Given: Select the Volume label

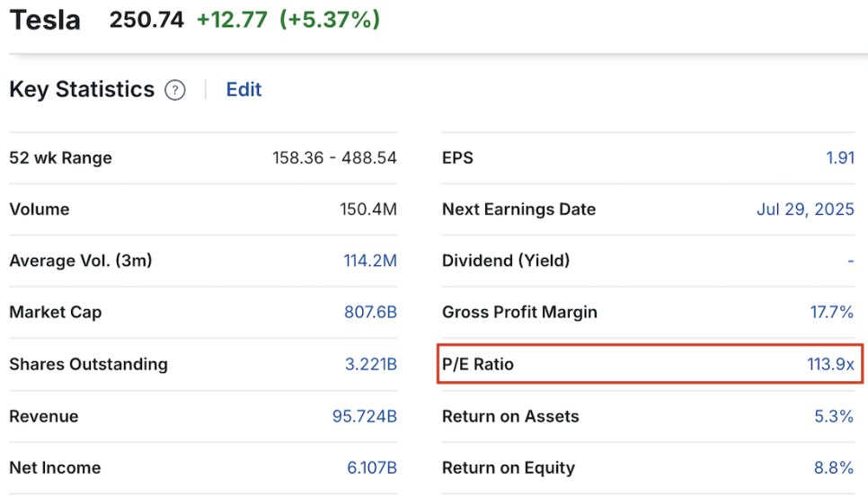Looking at the screenshot, I should pos(40,209).
